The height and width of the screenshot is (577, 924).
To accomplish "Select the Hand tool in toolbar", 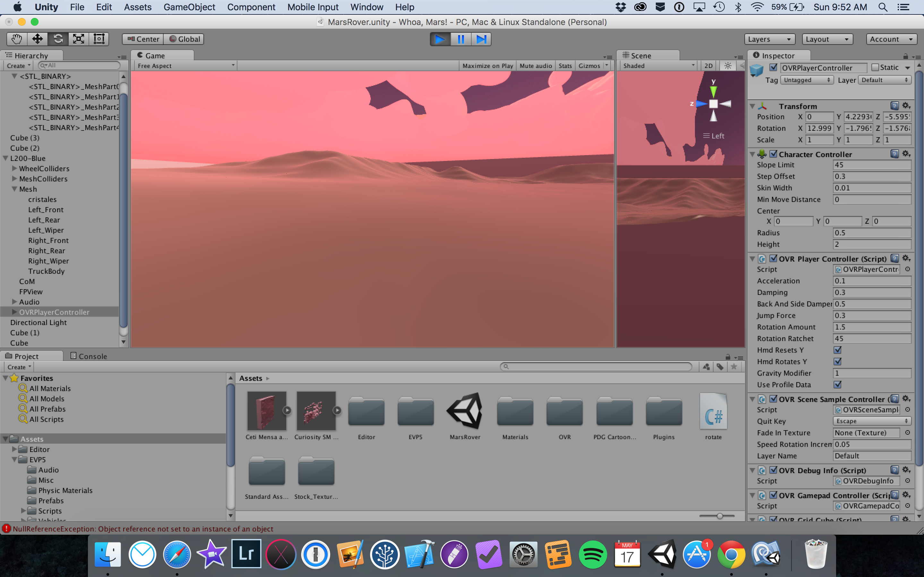I will pos(17,39).
